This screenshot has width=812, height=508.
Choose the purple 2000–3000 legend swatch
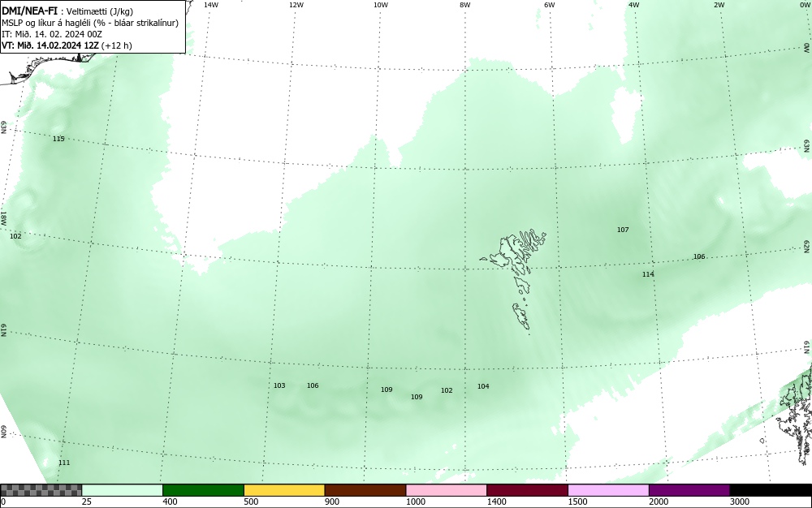[689, 490]
